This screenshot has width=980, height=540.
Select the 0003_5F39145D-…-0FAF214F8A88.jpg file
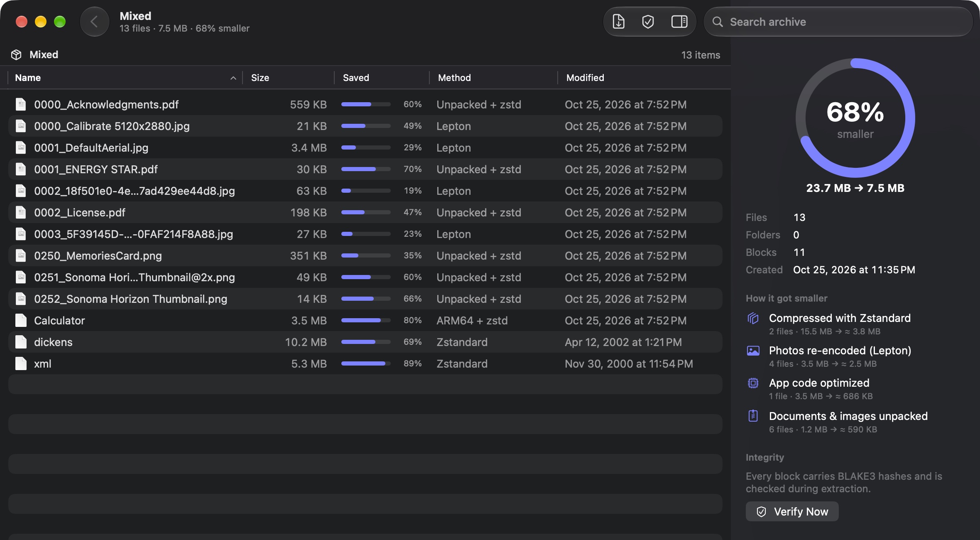(133, 234)
